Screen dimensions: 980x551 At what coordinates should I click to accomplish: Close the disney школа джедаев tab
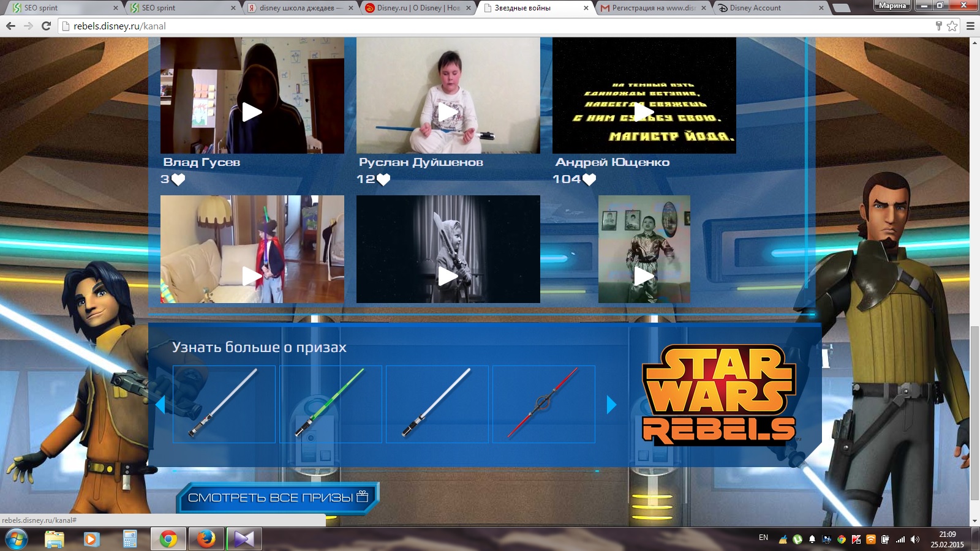[x=351, y=8]
